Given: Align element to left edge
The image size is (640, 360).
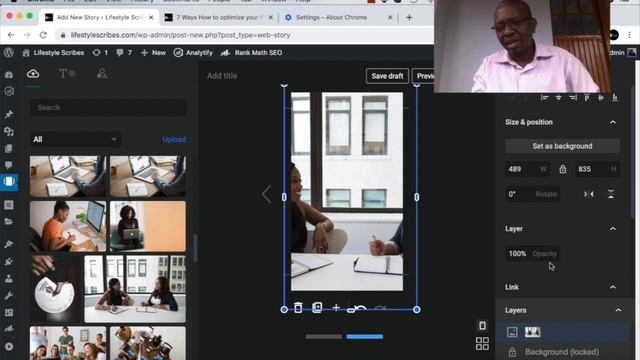Looking at the screenshot, I should [x=544, y=98].
